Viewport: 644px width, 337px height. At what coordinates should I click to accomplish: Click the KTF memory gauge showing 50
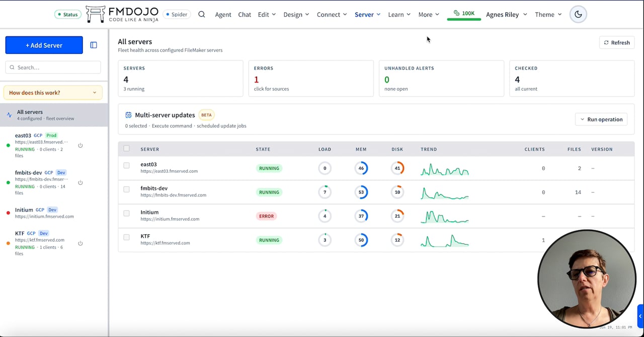click(x=361, y=240)
